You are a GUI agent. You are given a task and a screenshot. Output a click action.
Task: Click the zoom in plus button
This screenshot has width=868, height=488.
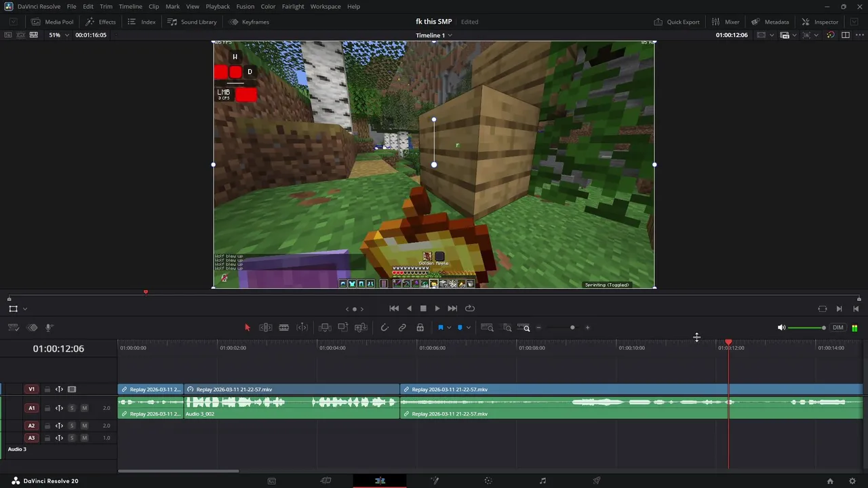click(x=587, y=328)
